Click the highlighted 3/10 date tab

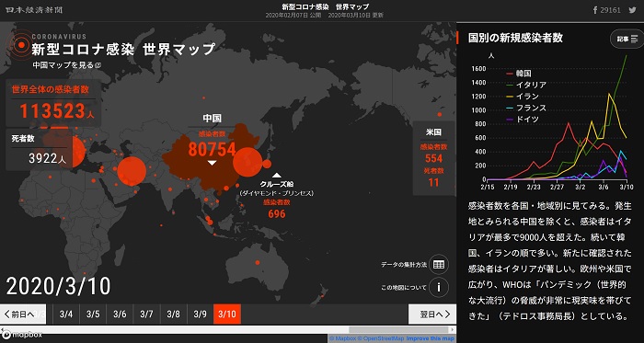click(227, 314)
